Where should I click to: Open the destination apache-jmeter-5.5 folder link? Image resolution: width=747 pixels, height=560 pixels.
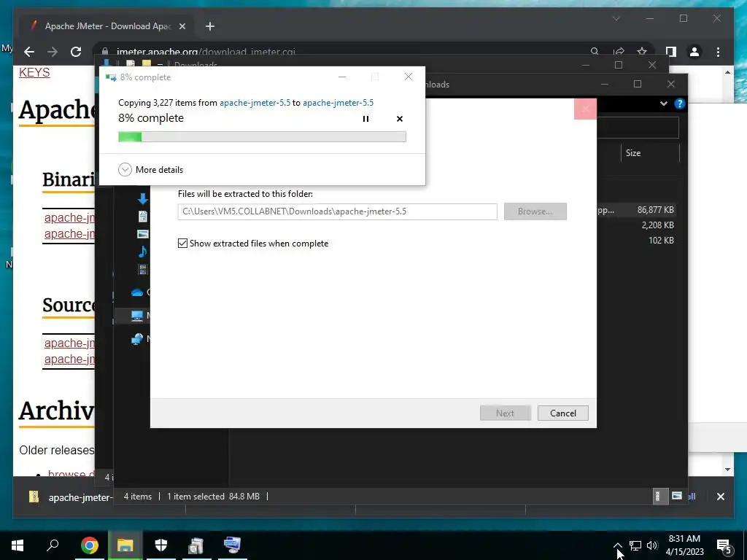pos(338,102)
